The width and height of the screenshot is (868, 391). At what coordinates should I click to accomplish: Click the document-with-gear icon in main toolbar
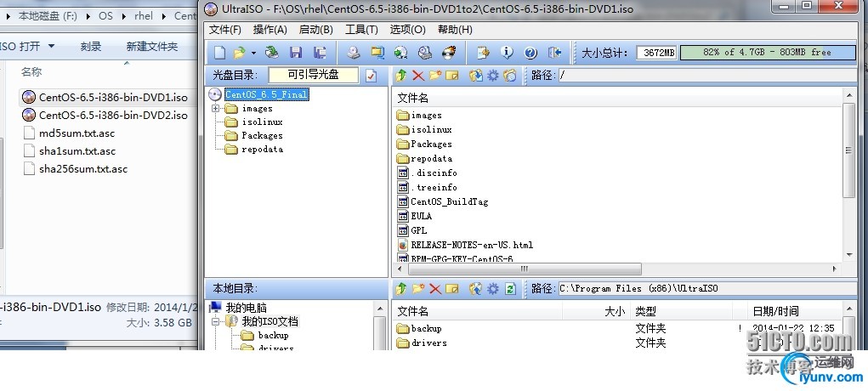[483, 53]
